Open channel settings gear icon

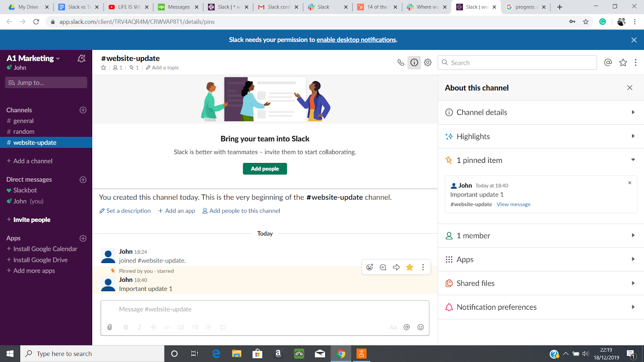[428, 62]
